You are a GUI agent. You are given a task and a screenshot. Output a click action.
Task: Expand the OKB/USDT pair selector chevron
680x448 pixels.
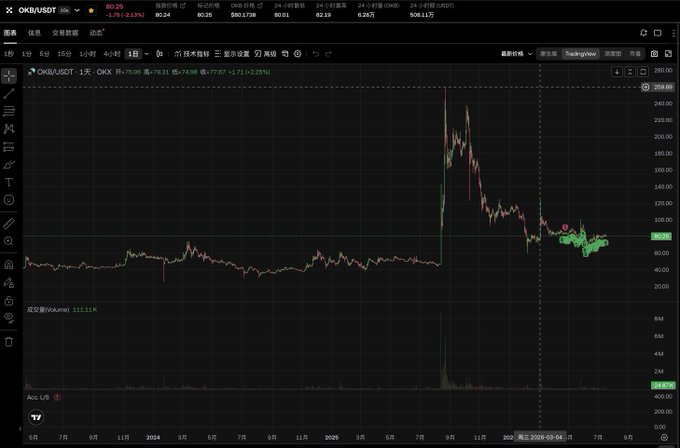pyautogui.click(x=77, y=10)
